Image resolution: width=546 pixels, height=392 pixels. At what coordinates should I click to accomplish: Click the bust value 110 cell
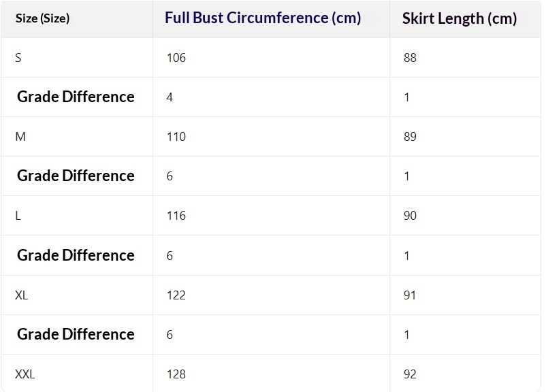(x=176, y=137)
